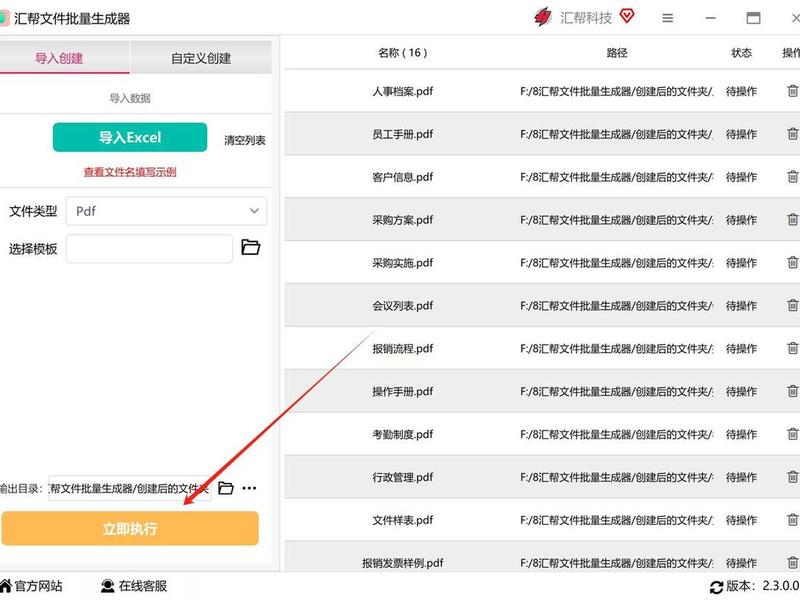Open the hamburger menu in title bar
The image size is (800, 600).
click(x=667, y=18)
